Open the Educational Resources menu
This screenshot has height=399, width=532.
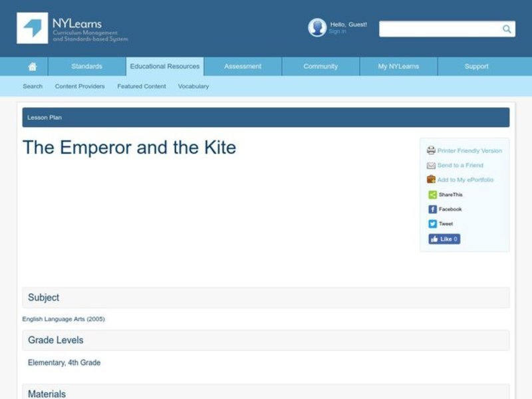pyautogui.click(x=164, y=66)
